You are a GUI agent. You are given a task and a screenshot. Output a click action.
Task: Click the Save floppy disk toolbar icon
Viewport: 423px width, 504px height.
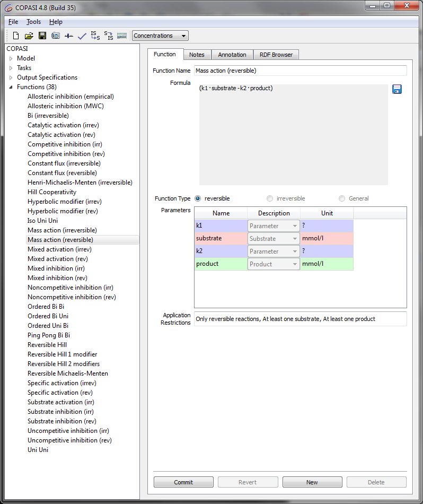pyautogui.click(x=42, y=36)
